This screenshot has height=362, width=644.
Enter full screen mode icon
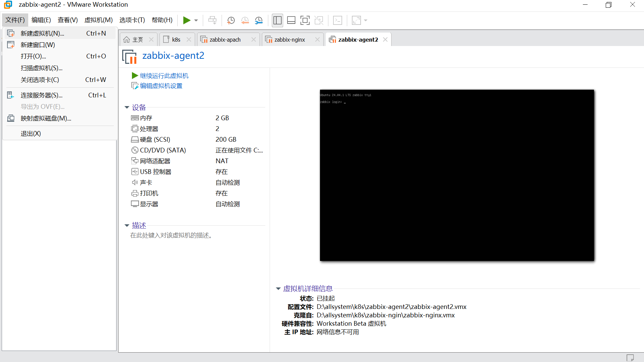[x=305, y=20]
